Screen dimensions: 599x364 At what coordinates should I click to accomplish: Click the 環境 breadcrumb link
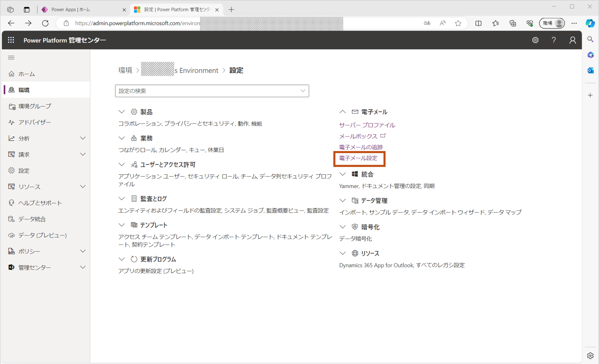125,70
